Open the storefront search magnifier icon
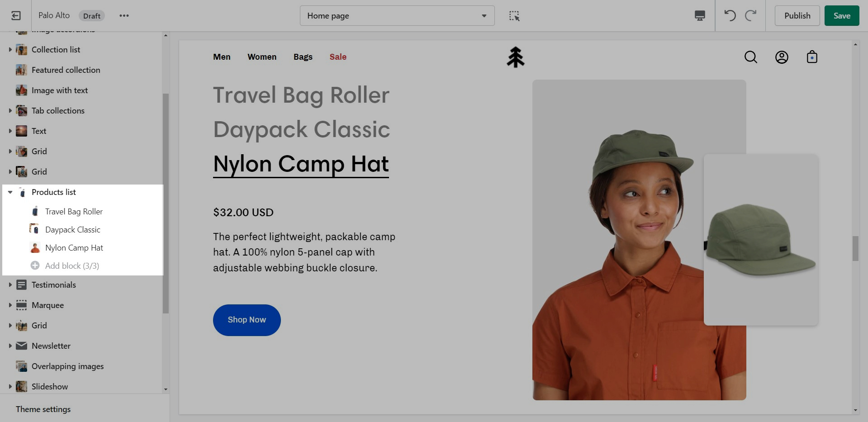The width and height of the screenshot is (868, 422). (751, 57)
